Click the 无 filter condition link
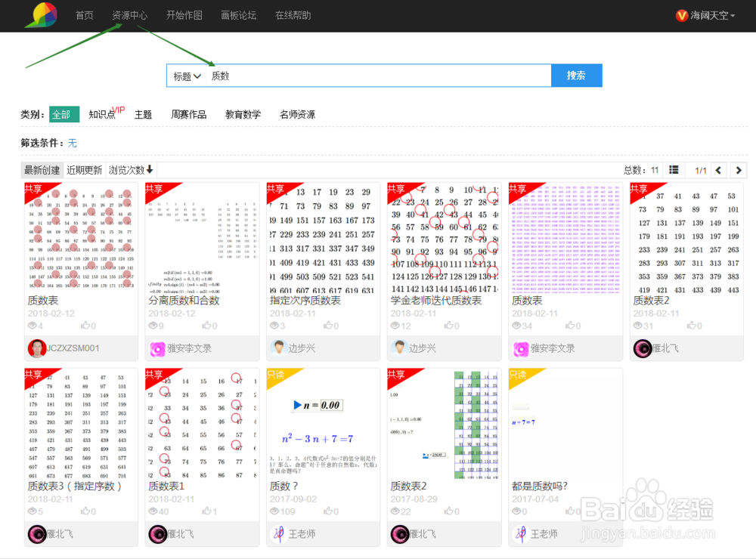Viewport: 756px width, 559px height. (x=73, y=143)
